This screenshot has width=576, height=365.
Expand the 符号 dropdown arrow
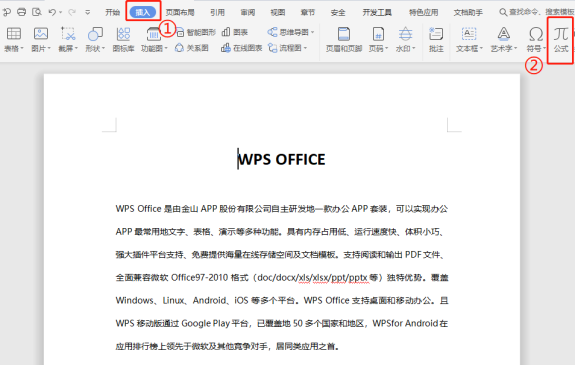(544, 48)
